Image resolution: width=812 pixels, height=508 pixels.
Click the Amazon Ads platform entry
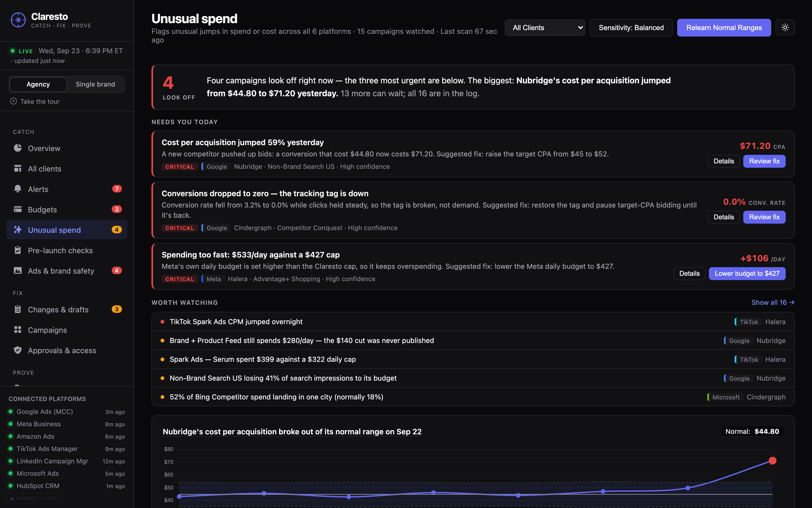click(67, 437)
